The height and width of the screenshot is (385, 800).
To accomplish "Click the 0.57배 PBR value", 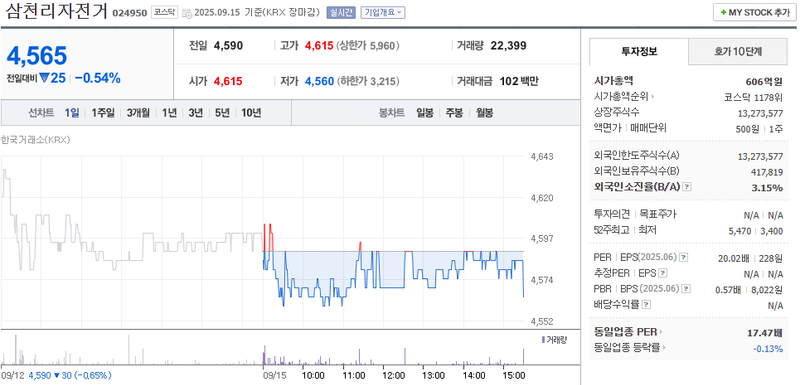I will click(x=728, y=290).
